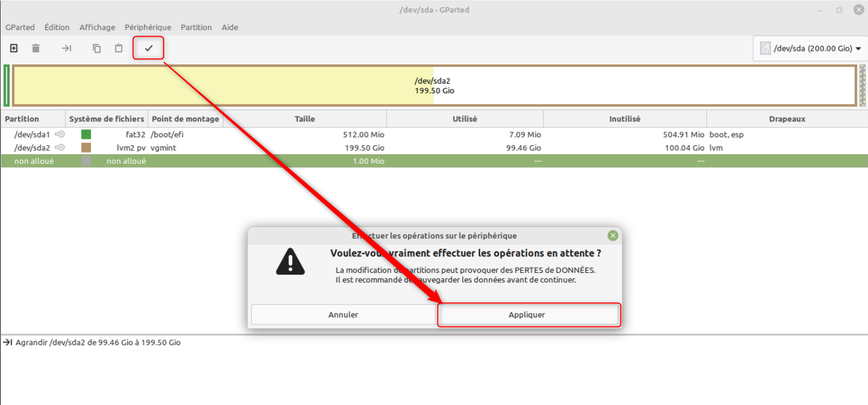Click the delete partition trash icon
This screenshot has width=868, height=405.
(x=36, y=49)
